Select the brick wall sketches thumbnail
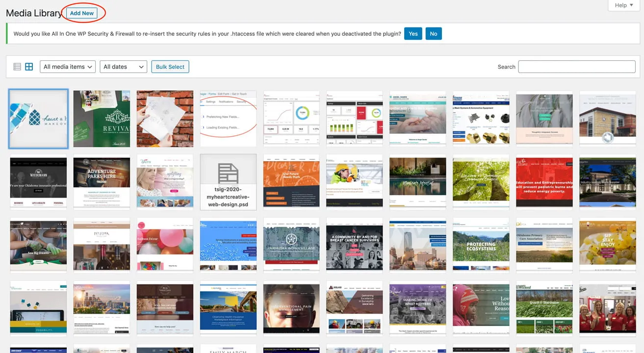 click(165, 119)
